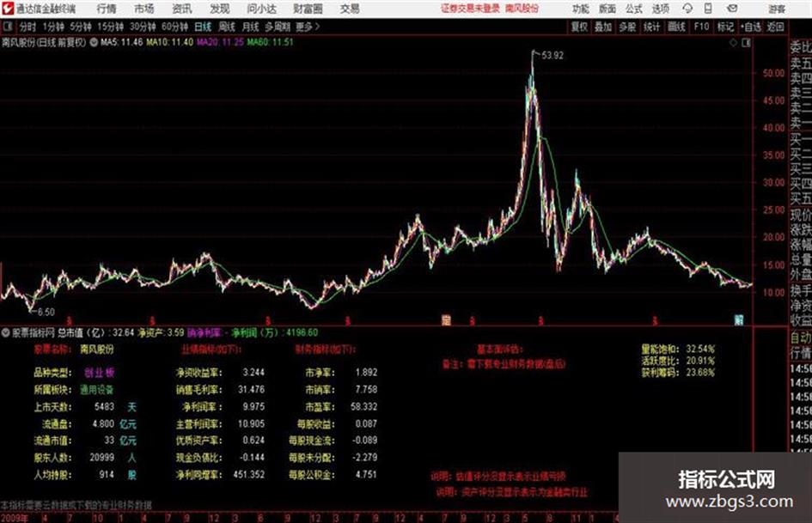Click the 自动 label in the right sidebar
The height and width of the screenshot is (523, 812).
point(801,338)
